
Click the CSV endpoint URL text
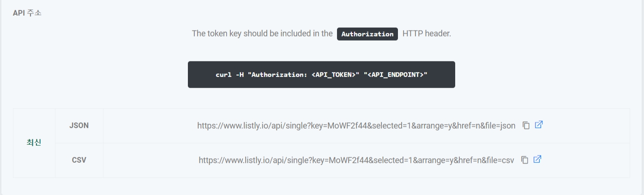pos(356,160)
